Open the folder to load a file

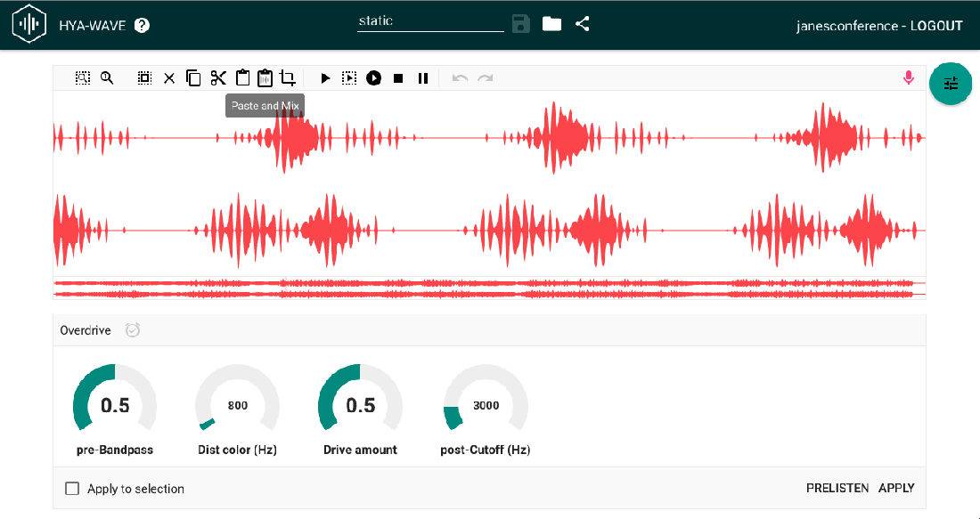551,24
